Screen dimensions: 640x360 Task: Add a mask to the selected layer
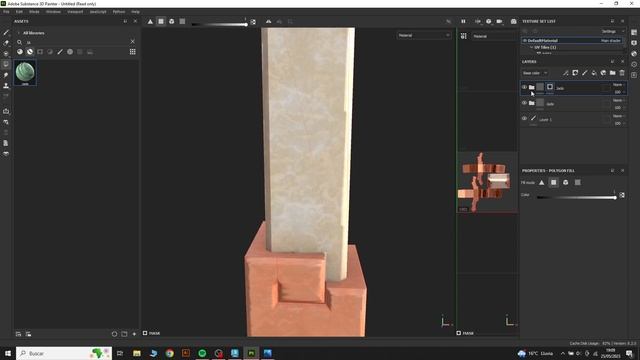[x=575, y=73]
